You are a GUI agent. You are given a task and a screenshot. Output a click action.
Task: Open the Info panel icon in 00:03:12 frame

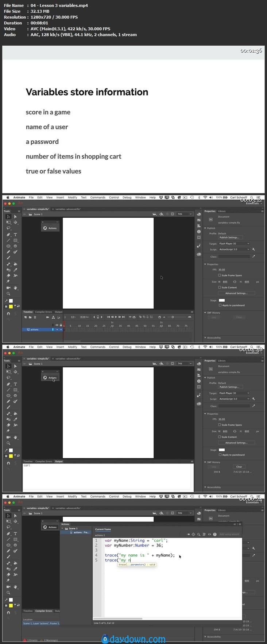(x=199, y=232)
